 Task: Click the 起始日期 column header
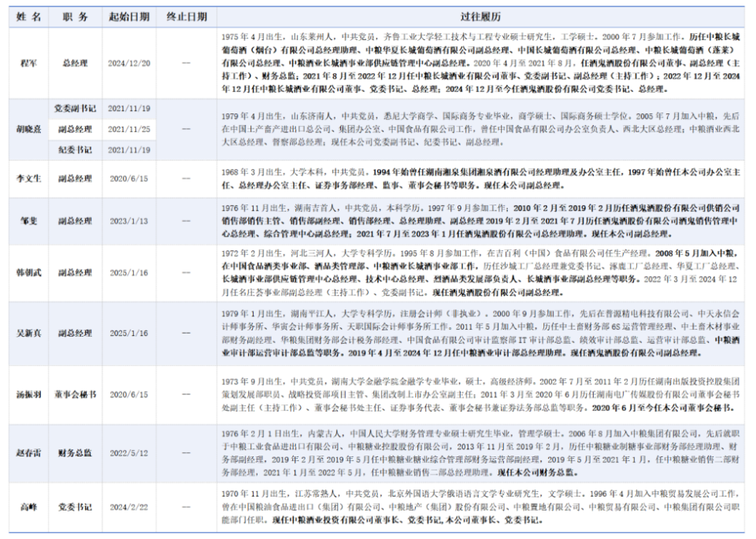pyautogui.click(x=128, y=17)
